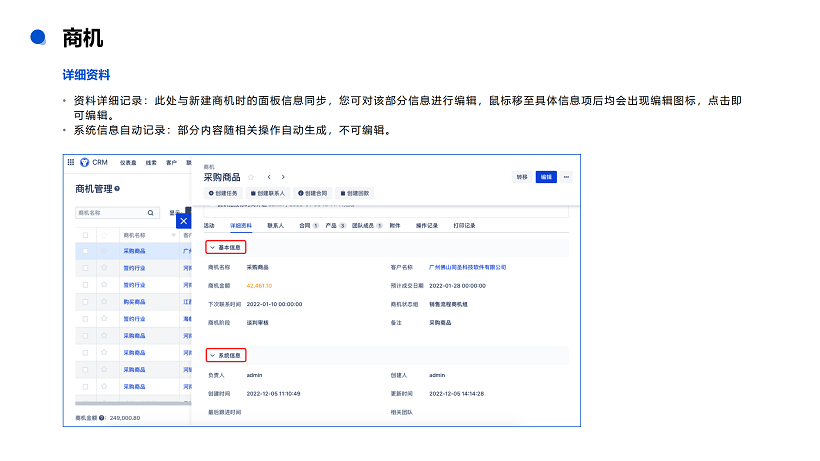Screen dimensions: 820x461
Task: Open the app grid launcher icon
Action: (x=71, y=162)
